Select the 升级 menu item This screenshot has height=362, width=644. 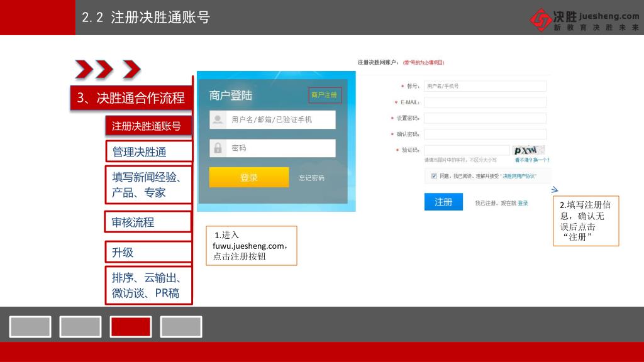click(x=148, y=252)
